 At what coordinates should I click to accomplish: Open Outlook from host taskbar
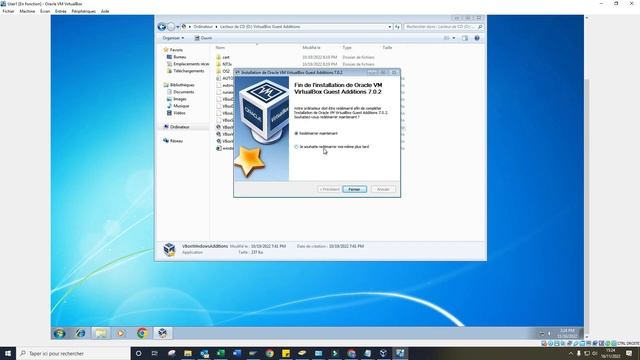204,353
